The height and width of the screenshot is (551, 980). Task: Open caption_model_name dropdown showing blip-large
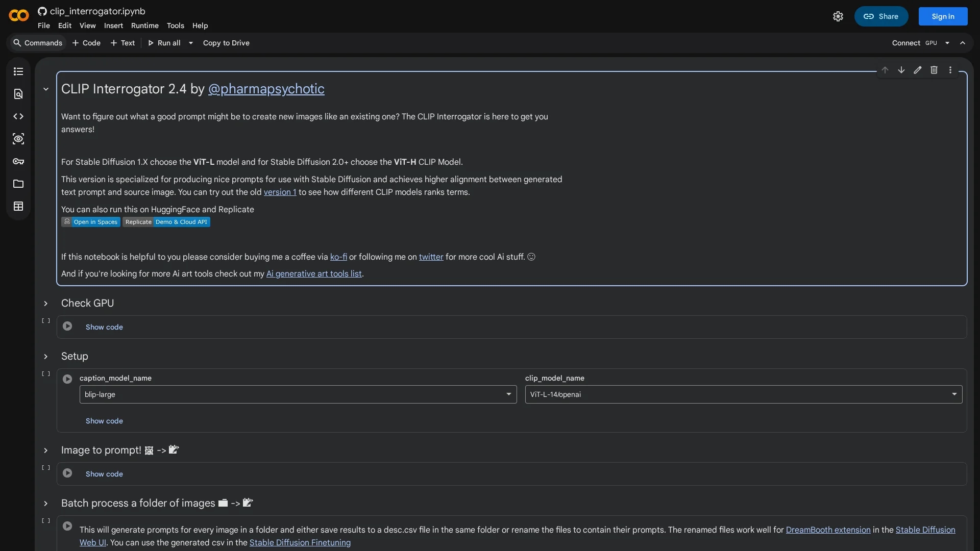(298, 394)
